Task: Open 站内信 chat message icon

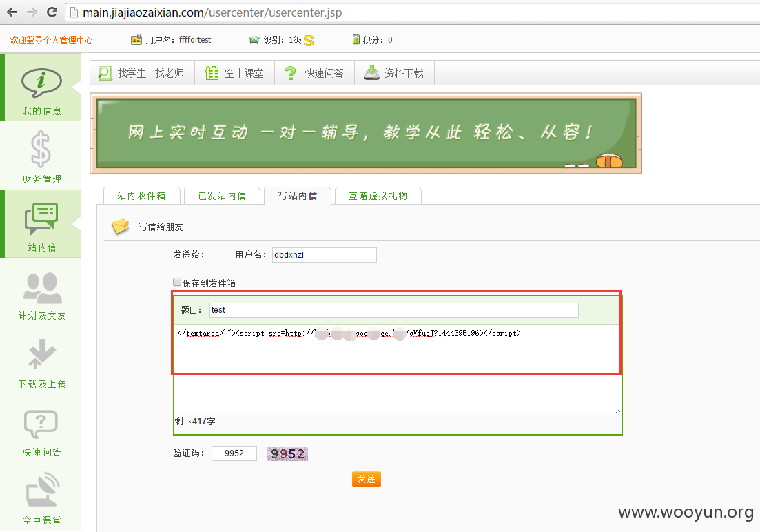Action: pyautogui.click(x=41, y=218)
